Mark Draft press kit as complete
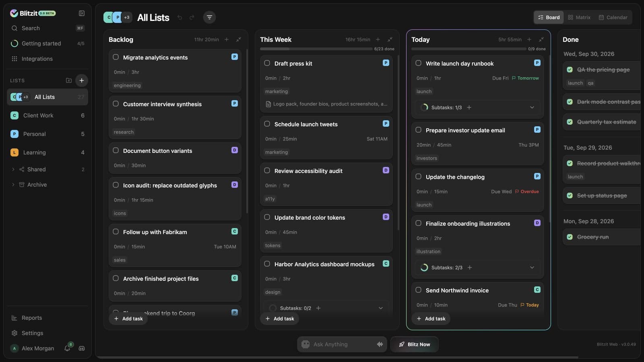The width and height of the screenshot is (644, 362). tap(267, 63)
